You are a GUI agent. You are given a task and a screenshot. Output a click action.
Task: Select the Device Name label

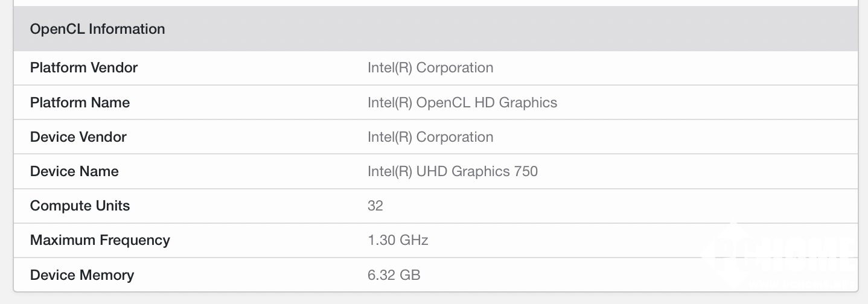click(x=74, y=171)
